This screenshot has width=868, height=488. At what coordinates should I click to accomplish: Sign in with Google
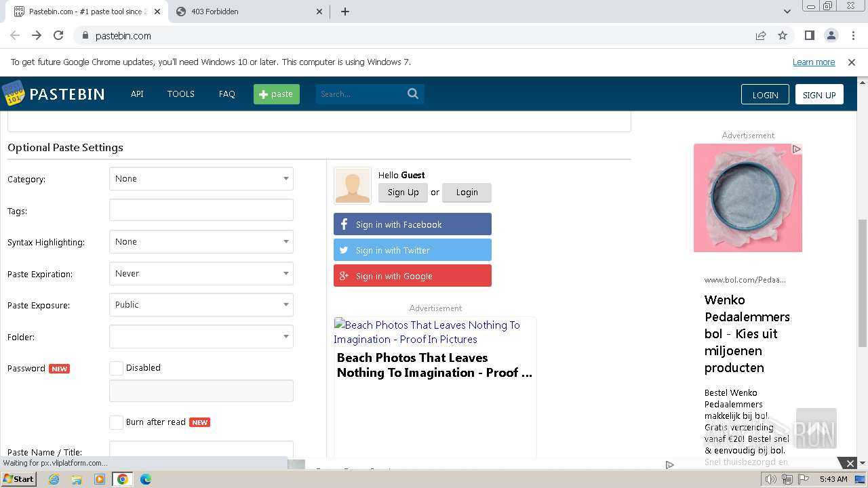click(x=412, y=276)
